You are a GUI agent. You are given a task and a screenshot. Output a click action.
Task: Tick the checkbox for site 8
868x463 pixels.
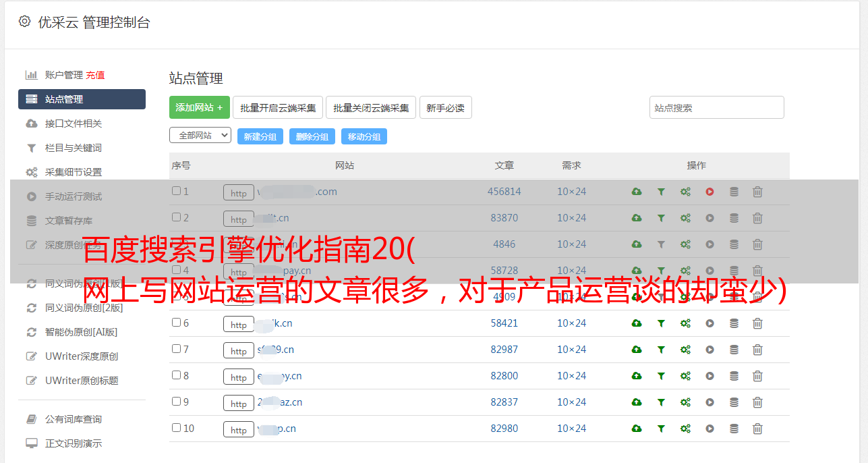pyautogui.click(x=176, y=375)
